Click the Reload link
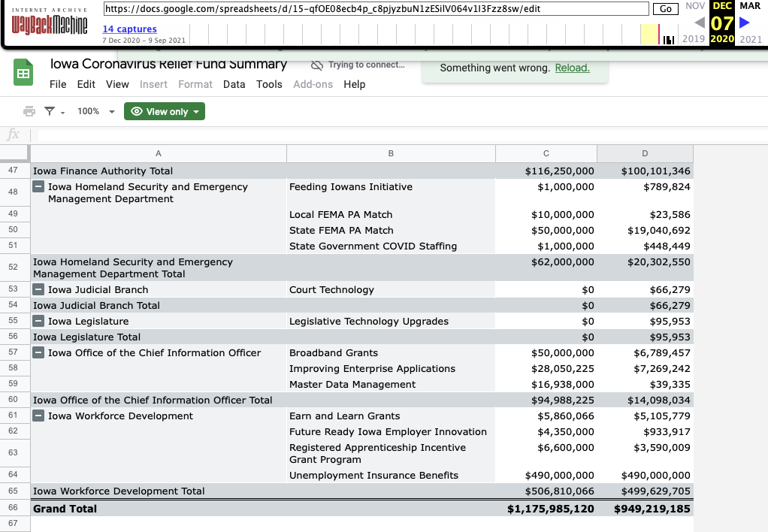768x532 pixels. coord(572,68)
